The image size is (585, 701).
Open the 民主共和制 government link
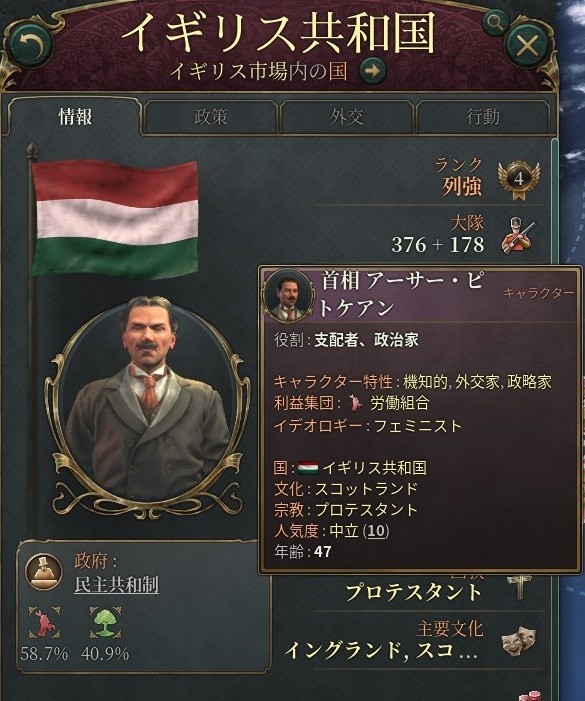click(x=116, y=584)
